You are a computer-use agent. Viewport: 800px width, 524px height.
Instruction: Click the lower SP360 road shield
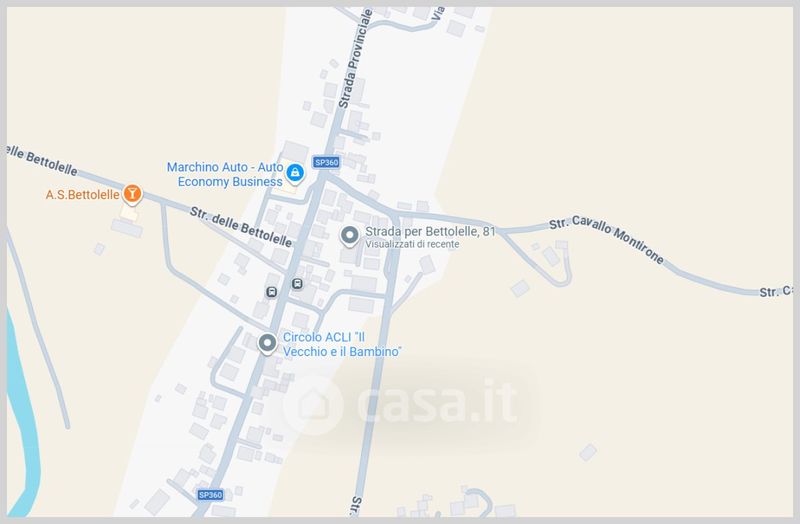click(210, 494)
